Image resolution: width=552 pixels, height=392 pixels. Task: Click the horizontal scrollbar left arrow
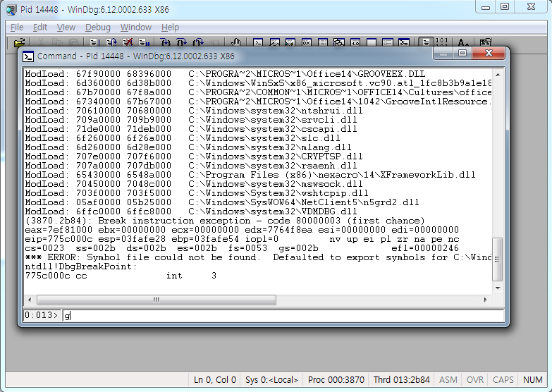(x=30, y=300)
